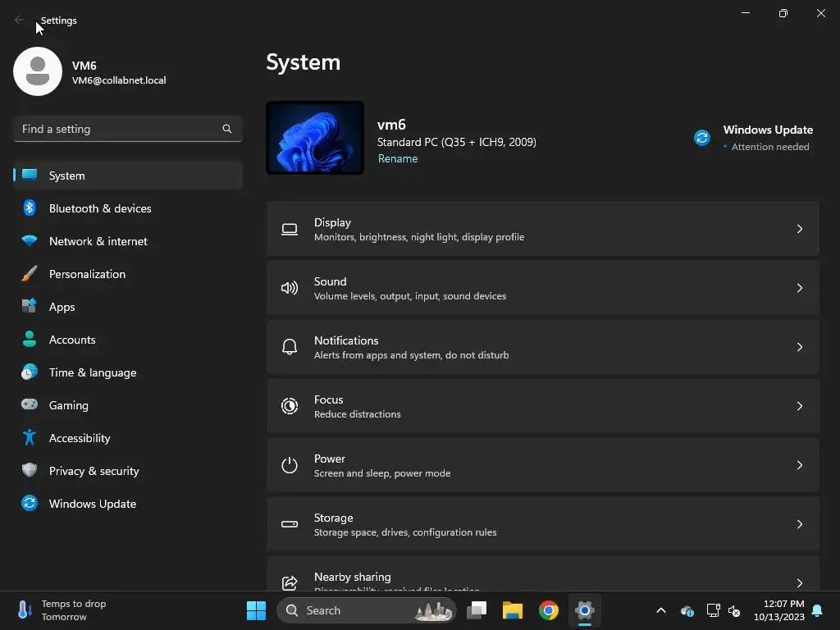
Task: Click the Notifications bell icon
Action: (x=290, y=347)
